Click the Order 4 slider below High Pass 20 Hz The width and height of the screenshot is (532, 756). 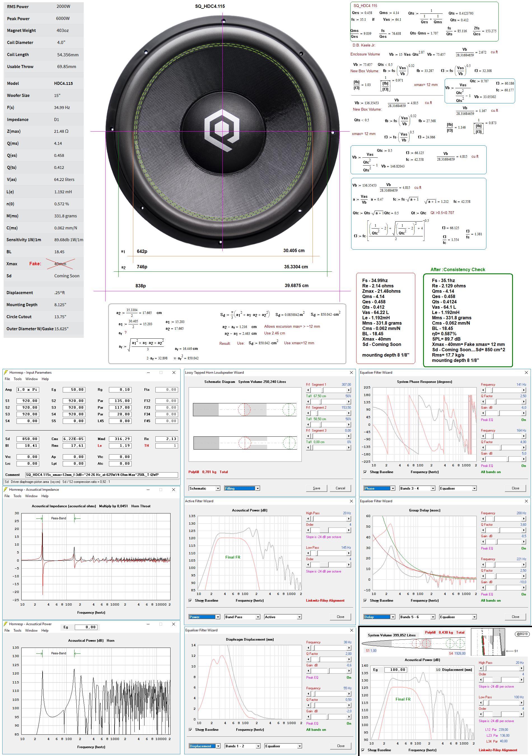pyautogui.click(x=328, y=530)
